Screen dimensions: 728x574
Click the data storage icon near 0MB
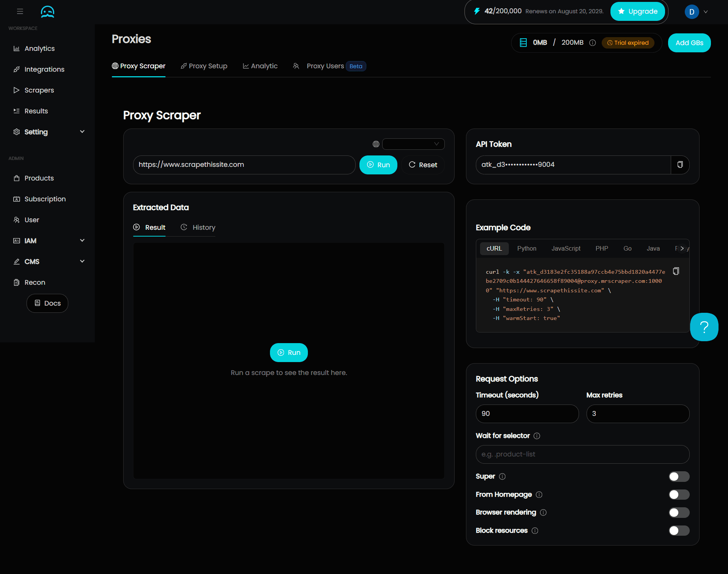[x=523, y=43]
